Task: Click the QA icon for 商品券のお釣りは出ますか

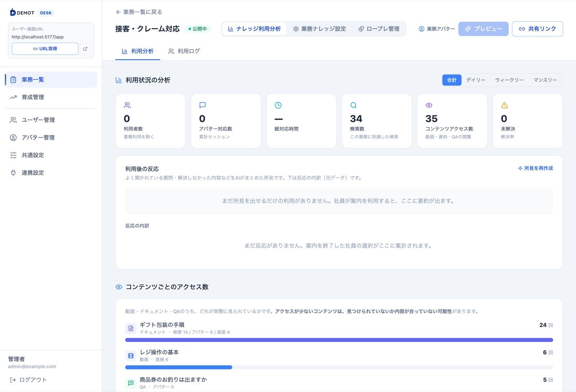Action: (131, 383)
